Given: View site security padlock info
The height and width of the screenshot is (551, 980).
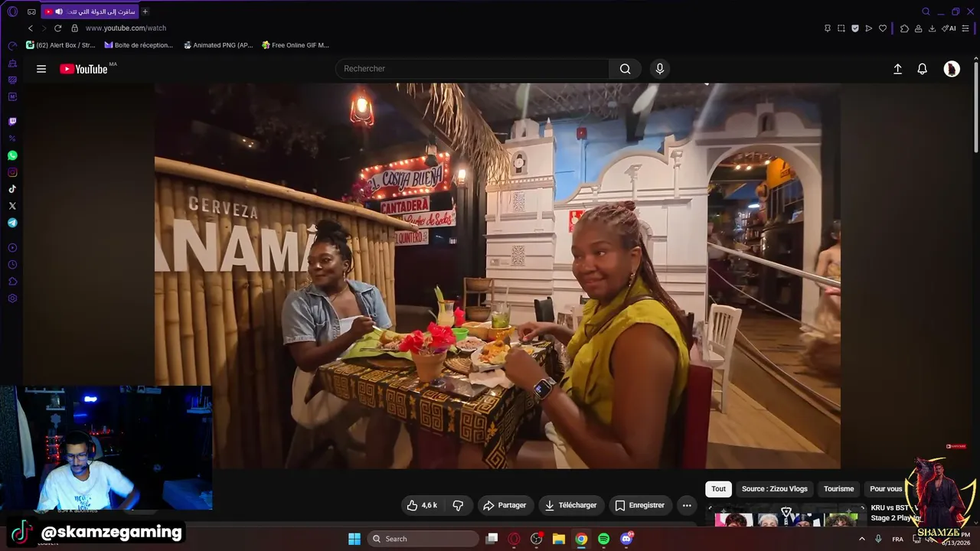Looking at the screenshot, I should (x=74, y=28).
